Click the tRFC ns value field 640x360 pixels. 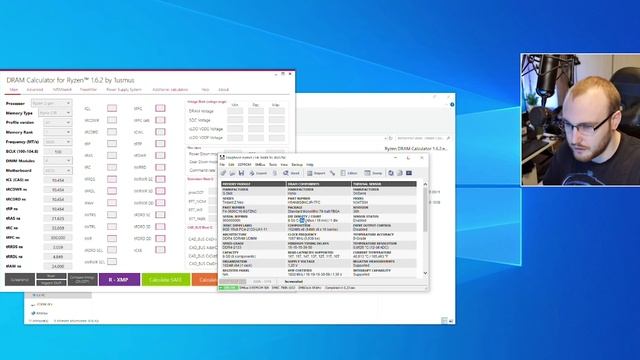(58, 238)
